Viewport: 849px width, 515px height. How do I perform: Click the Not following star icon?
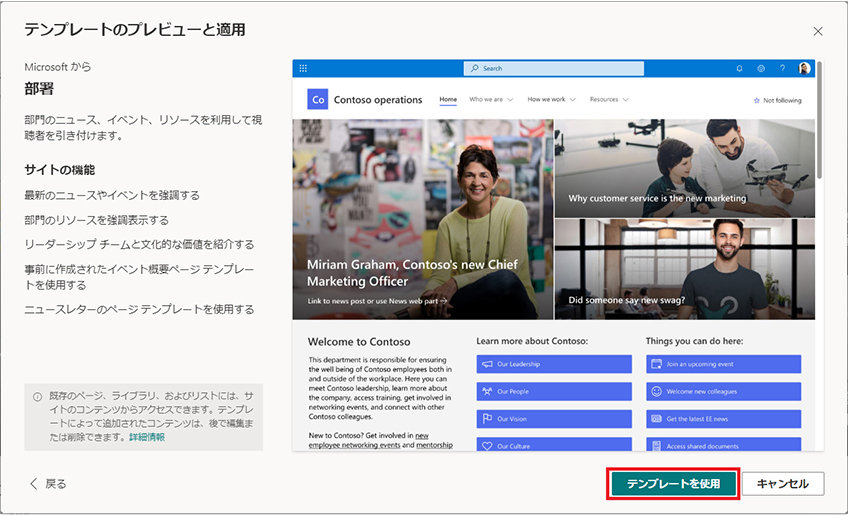(756, 101)
